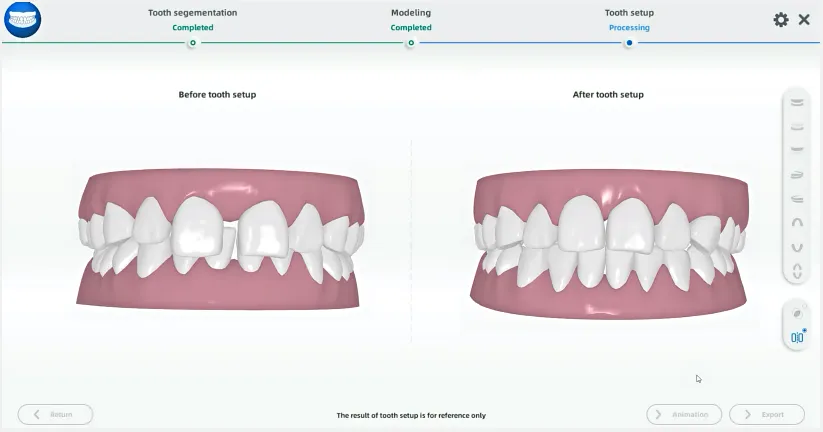The width and height of the screenshot is (823, 432).
Task: Click the app logo in top-left corner
Action: pos(22,21)
